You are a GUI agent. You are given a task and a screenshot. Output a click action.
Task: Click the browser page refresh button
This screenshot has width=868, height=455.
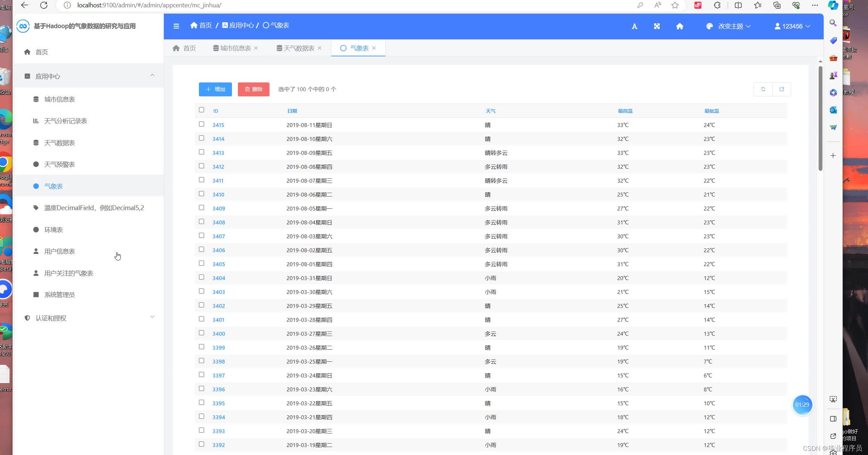(x=44, y=5)
